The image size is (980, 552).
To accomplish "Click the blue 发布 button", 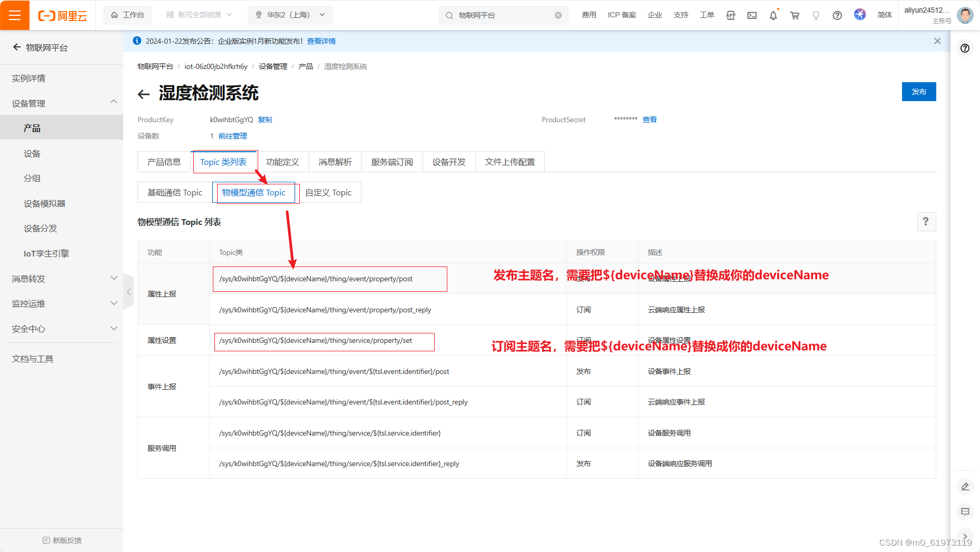I will (x=919, y=92).
